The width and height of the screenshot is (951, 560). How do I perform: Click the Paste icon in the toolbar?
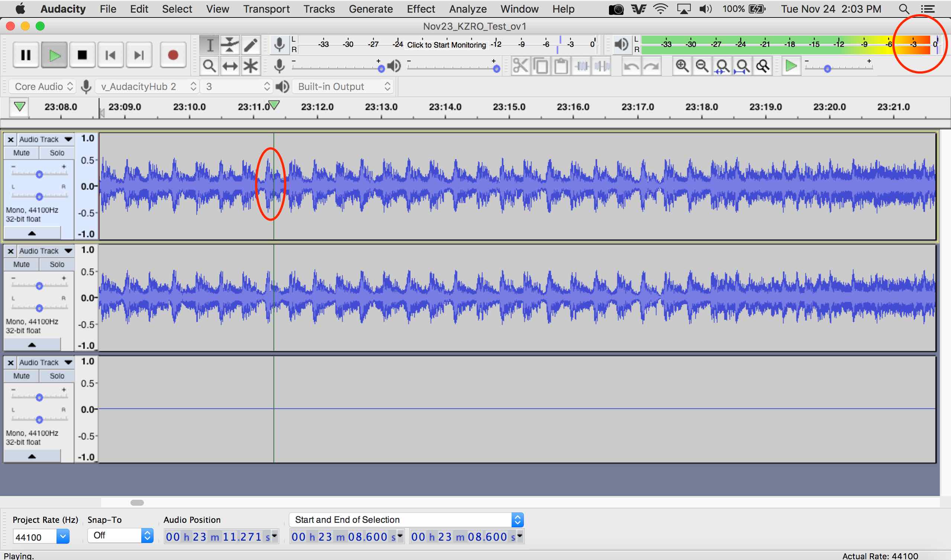(x=561, y=65)
